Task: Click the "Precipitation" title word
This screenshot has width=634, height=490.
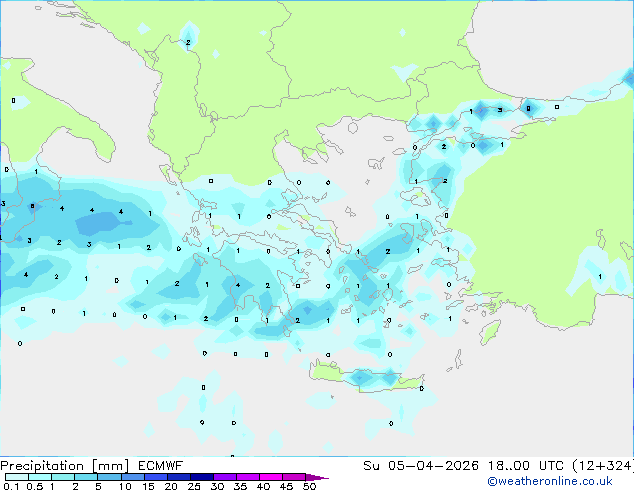Action: tap(42, 466)
